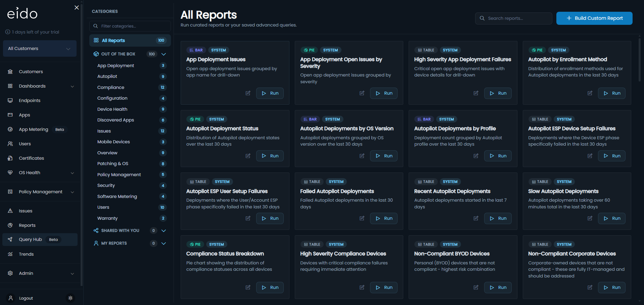
Task: Expand the OS Health chevron
Action: tap(72, 173)
